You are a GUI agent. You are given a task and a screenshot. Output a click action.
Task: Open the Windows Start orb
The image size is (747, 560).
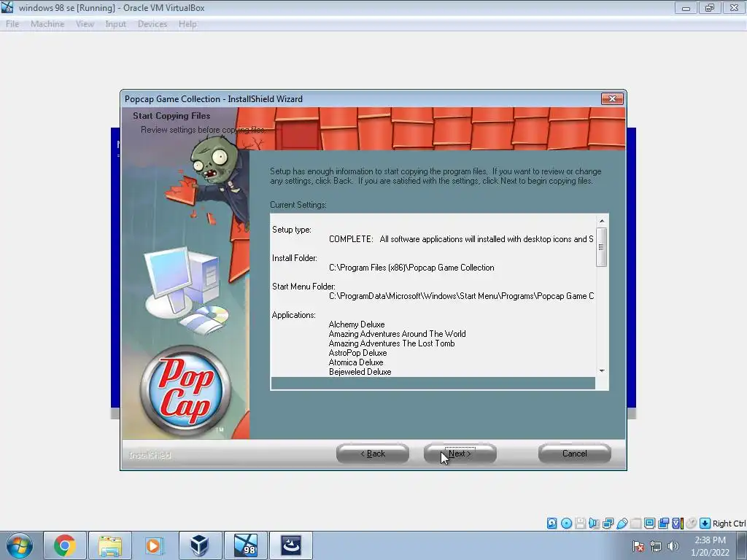pyautogui.click(x=20, y=545)
